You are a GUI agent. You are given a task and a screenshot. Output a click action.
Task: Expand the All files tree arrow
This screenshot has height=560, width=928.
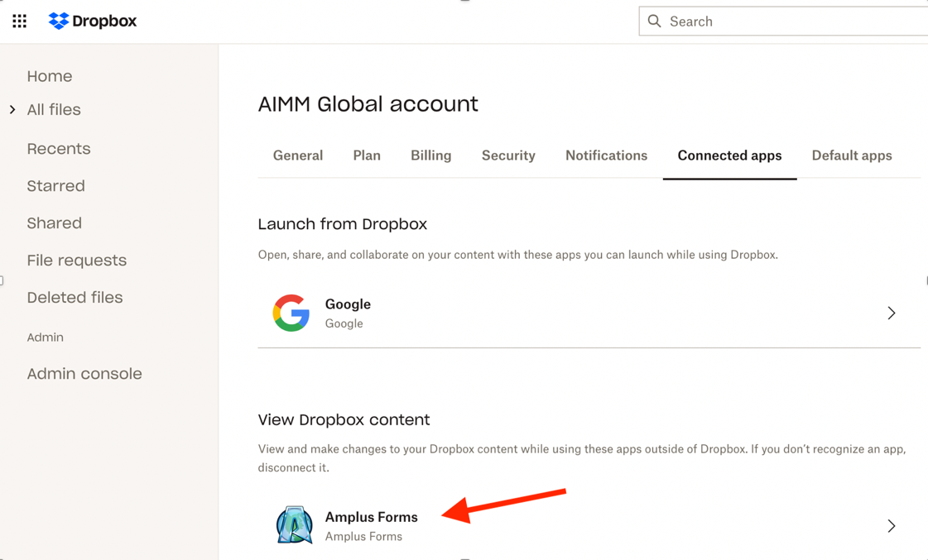[12, 109]
